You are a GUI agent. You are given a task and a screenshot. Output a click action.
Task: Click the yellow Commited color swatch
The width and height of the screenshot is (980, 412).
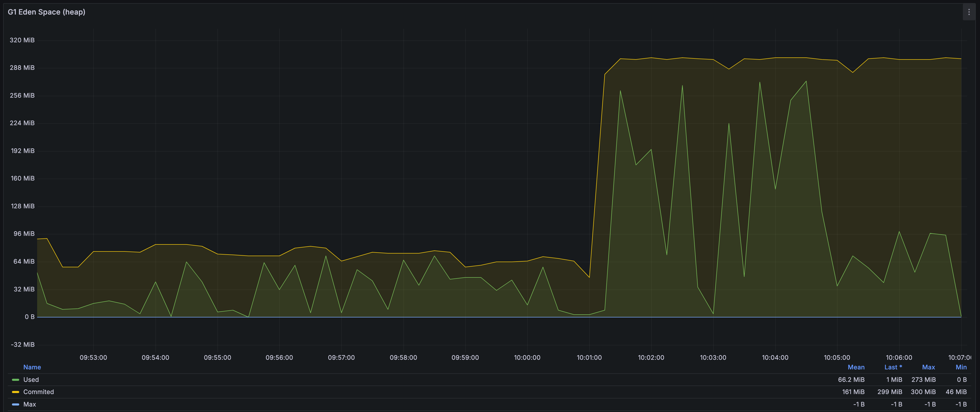(16, 392)
